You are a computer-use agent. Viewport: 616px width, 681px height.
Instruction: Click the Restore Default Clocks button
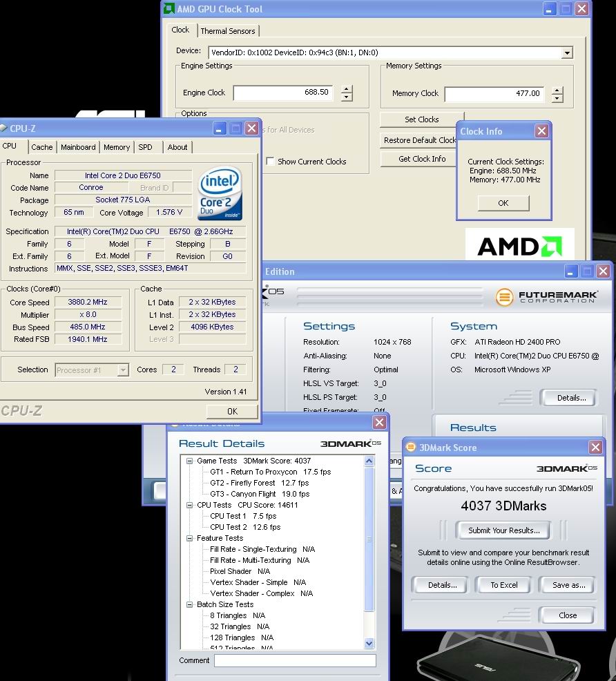418,140
